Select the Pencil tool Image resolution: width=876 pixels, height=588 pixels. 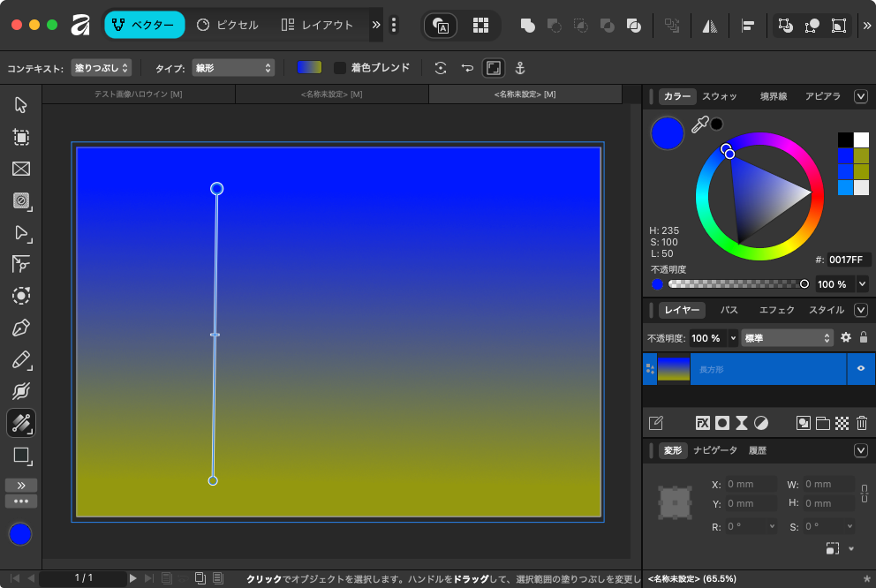click(x=21, y=360)
